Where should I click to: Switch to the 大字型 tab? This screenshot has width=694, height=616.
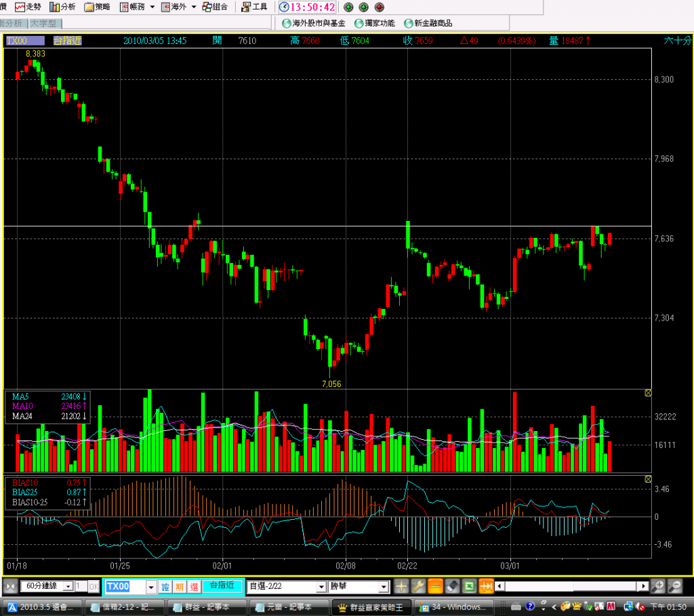click(44, 24)
